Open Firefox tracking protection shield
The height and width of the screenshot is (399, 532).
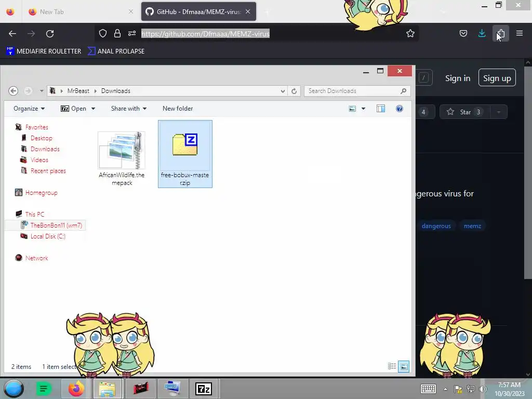103,33
